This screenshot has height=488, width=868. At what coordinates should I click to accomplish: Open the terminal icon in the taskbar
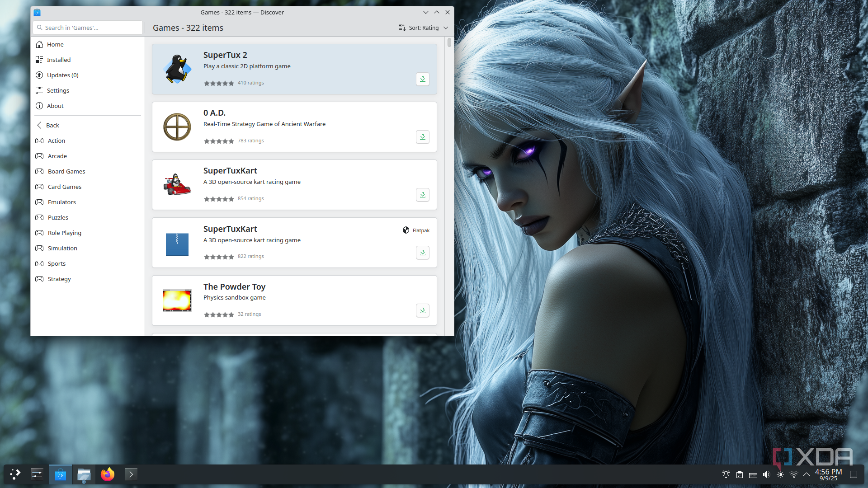(x=131, y=474)
